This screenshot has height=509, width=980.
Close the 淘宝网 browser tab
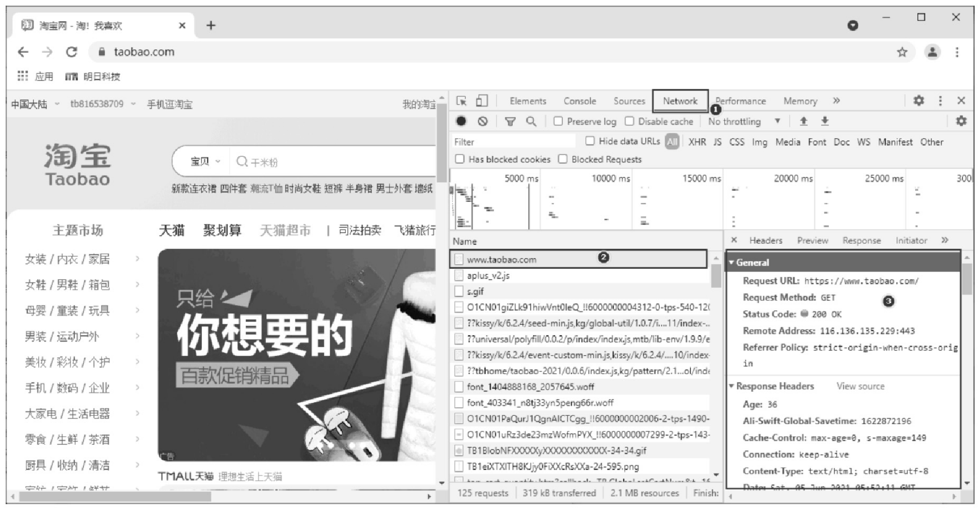[x=182, y=25]
